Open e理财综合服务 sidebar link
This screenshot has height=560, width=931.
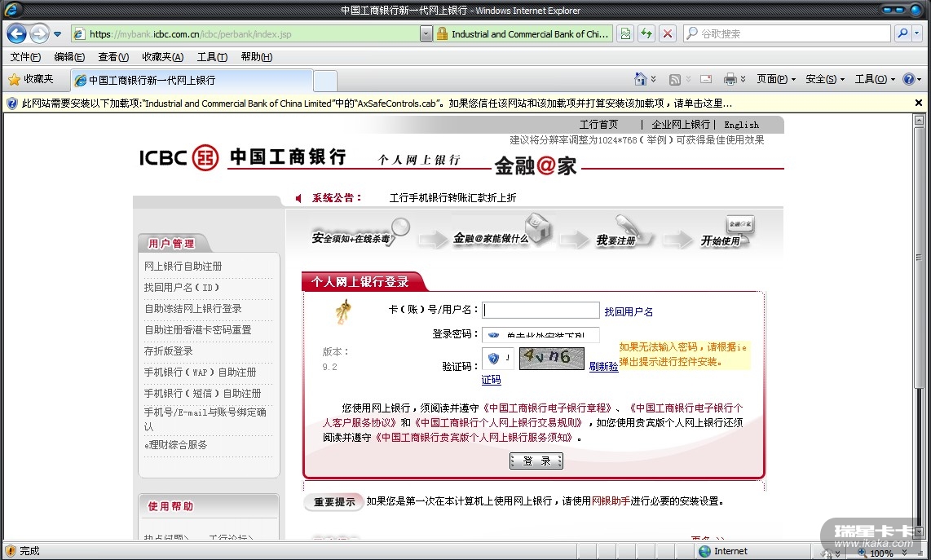pyautogui.click(x=176, y=445)
